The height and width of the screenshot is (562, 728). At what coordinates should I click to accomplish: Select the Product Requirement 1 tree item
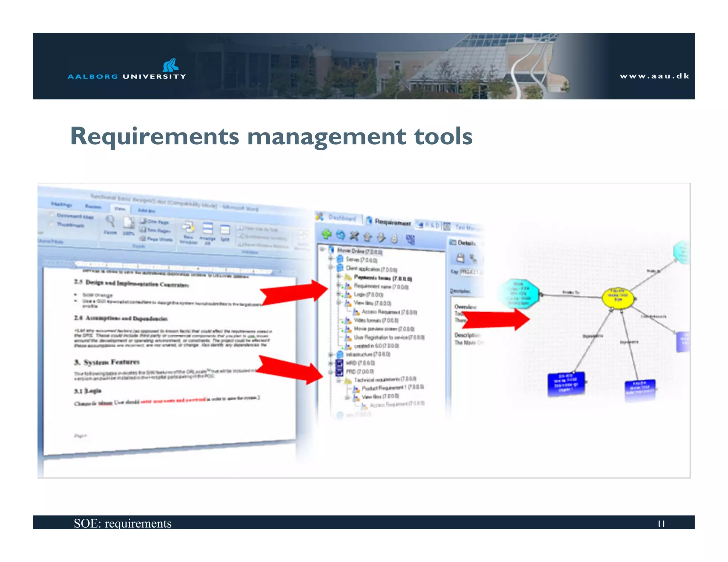(393, 388)
